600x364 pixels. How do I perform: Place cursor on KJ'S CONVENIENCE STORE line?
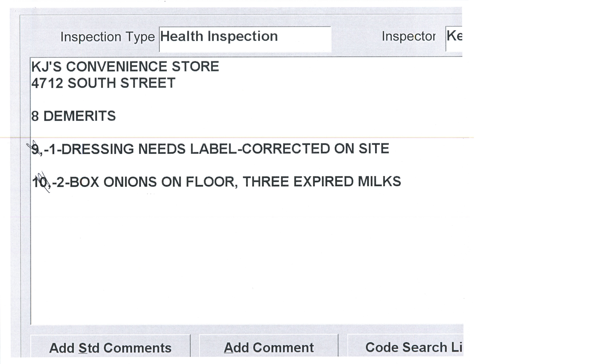tap(125, 67)
